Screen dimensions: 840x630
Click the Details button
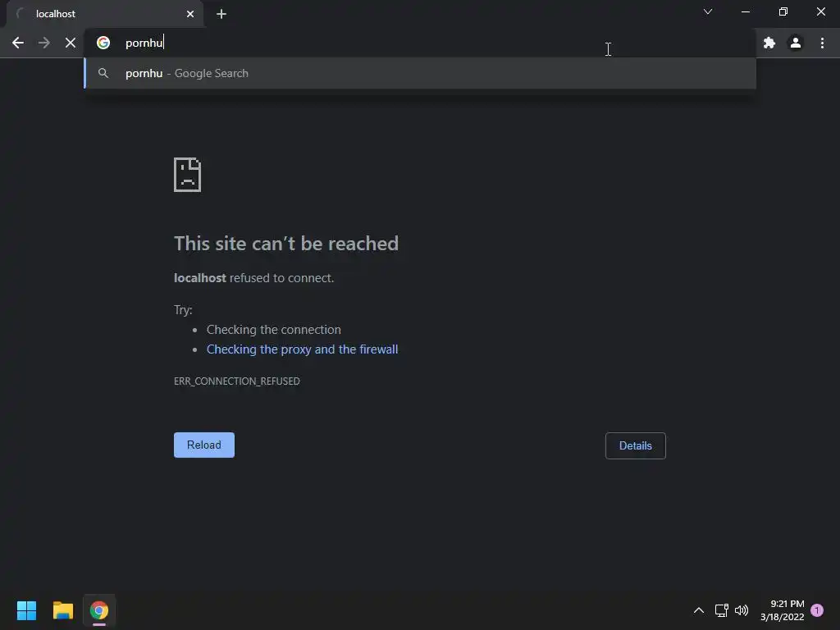click(x=636, y=445)
